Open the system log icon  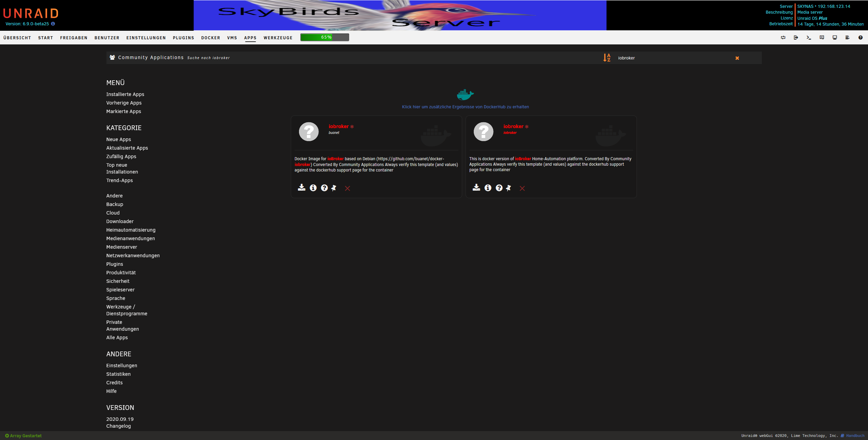(x=847, y=38)
